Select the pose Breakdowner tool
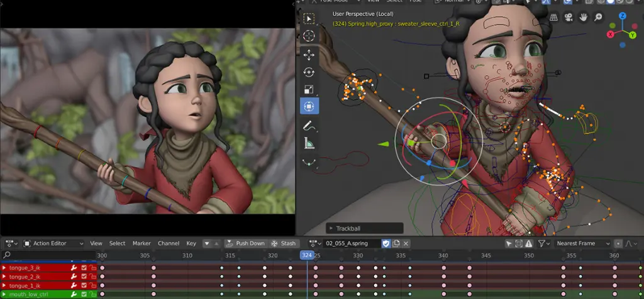Image resolution: width=644 pixels, height=299 pixels. (x=309, y=161)
